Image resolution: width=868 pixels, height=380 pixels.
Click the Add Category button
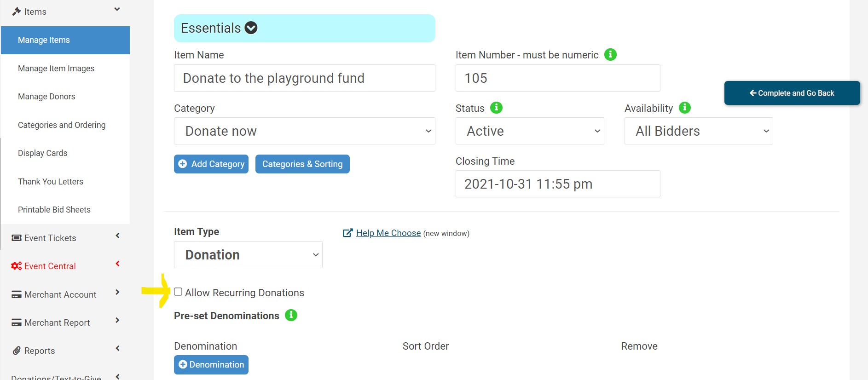point(211,164)
